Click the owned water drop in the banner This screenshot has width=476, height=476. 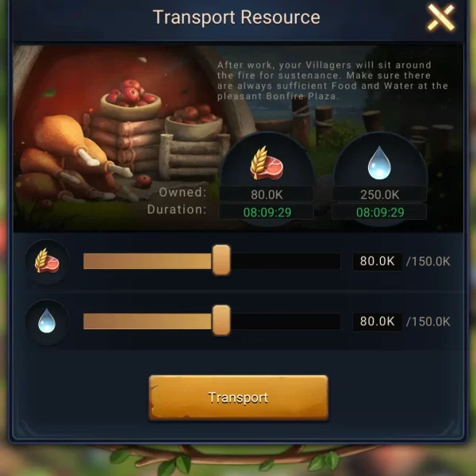(x=379, y=163)
